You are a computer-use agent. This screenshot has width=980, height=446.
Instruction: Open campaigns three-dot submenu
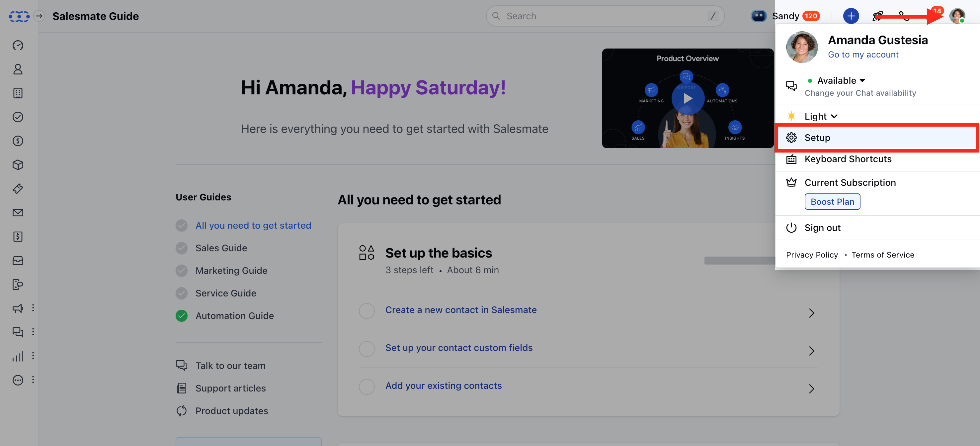pos(33,308)
